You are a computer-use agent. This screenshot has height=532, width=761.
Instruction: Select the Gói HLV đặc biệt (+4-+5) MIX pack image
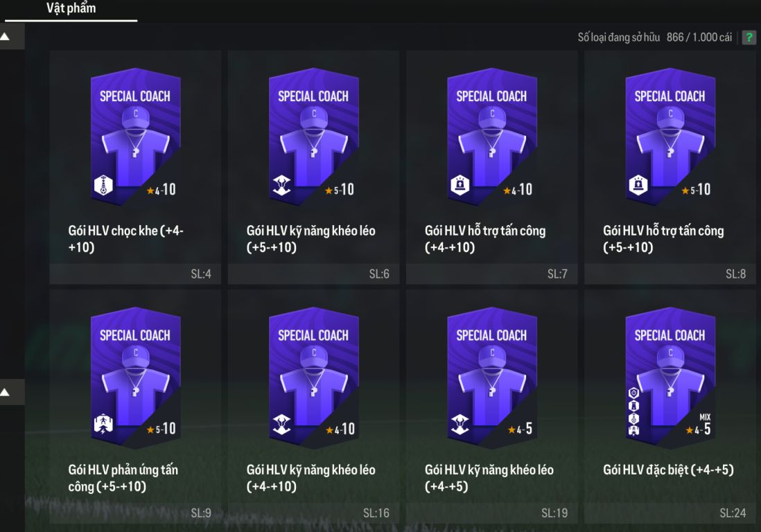click(x=670, y=375)
